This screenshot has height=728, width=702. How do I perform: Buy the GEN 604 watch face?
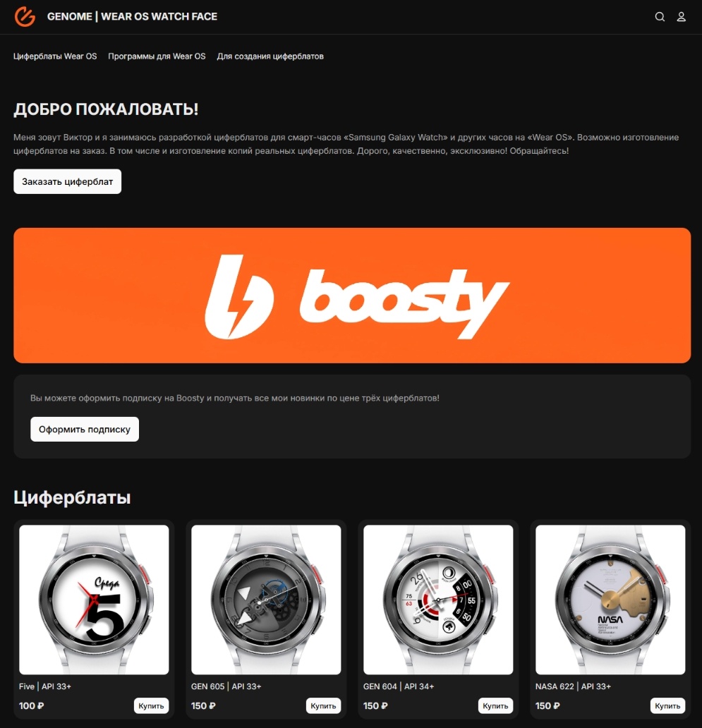pos(495,705)
